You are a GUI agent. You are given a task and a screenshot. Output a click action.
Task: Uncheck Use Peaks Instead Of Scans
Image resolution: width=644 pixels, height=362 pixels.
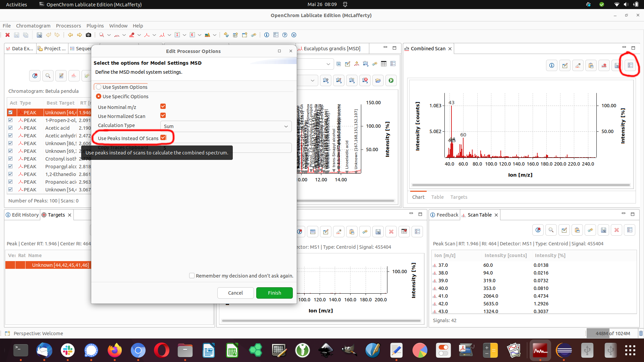click(164, 137)
